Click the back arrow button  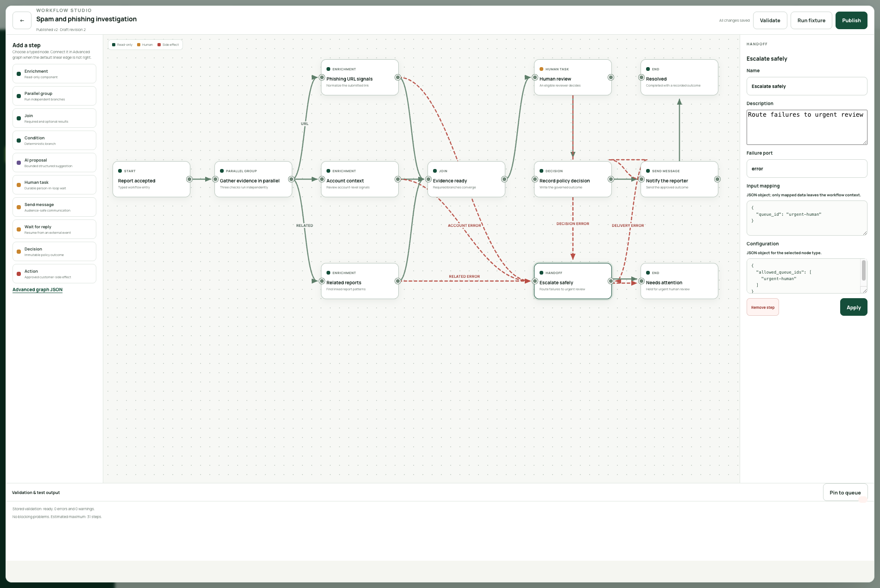(22, 20)
